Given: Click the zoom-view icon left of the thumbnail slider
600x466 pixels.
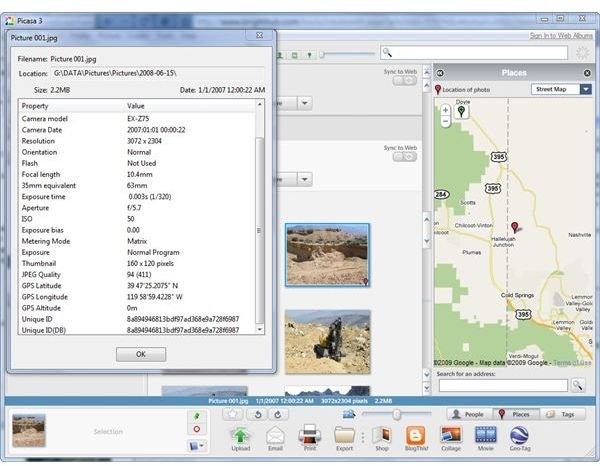Looking at the screenshot, I should click(x=349, y=414).
